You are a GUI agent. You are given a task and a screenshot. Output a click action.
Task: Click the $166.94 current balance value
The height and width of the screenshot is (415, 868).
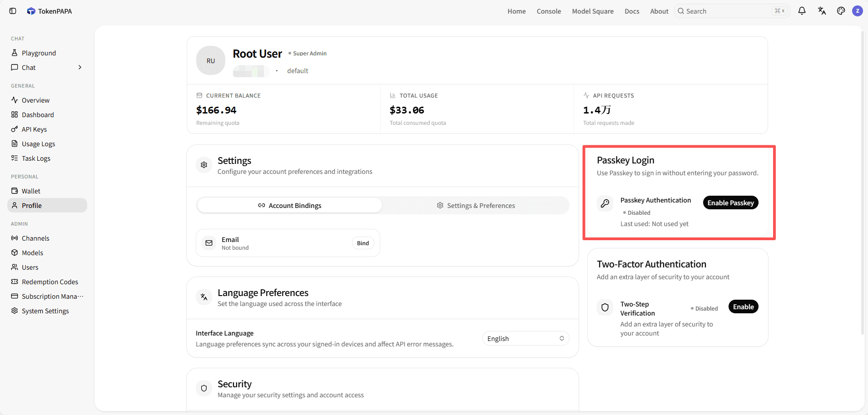(x=216, y=110)
